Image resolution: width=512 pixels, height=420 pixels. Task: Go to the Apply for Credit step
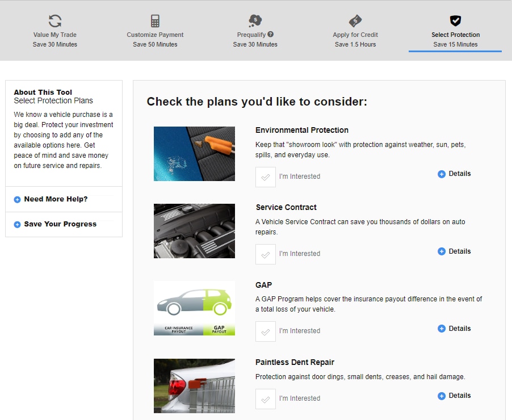coord(355,31)
